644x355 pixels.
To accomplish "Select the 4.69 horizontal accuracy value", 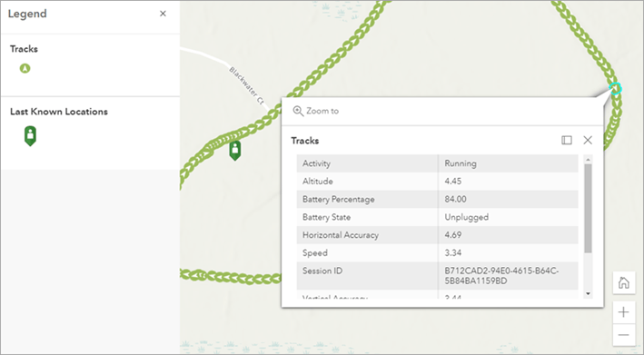I will 452,235.
